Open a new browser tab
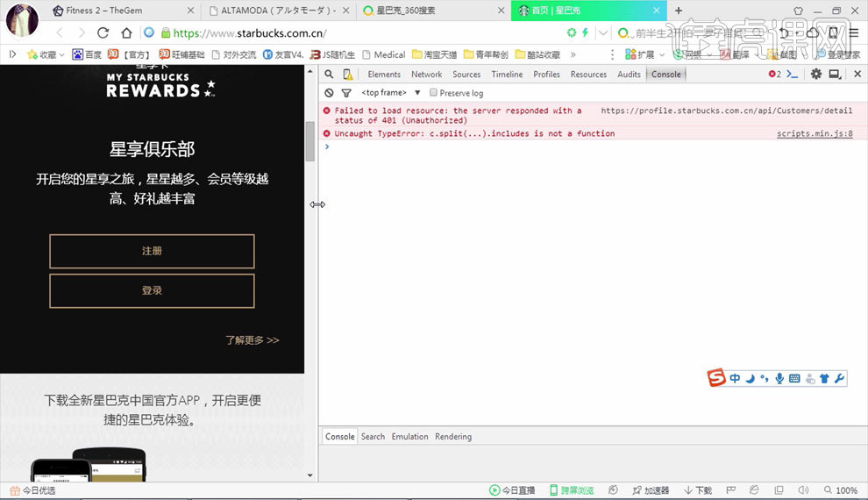Screen dimensions: 868x500 (678, 10)
